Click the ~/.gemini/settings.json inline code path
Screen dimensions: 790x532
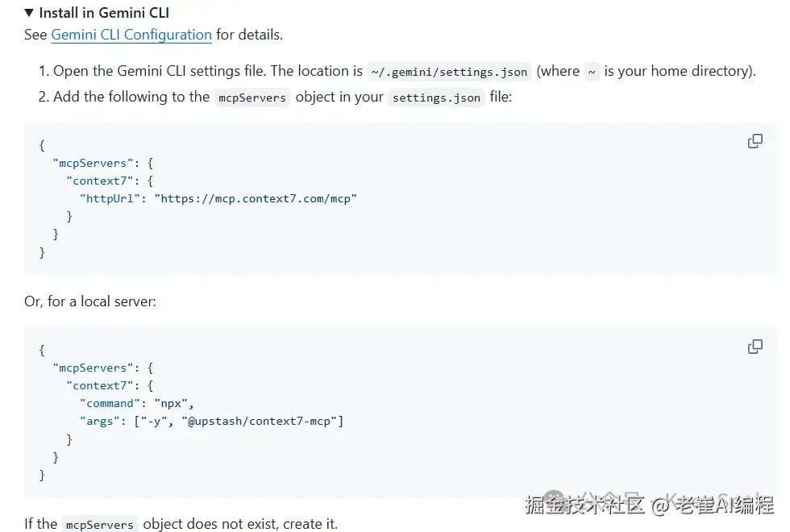point(449,72)
